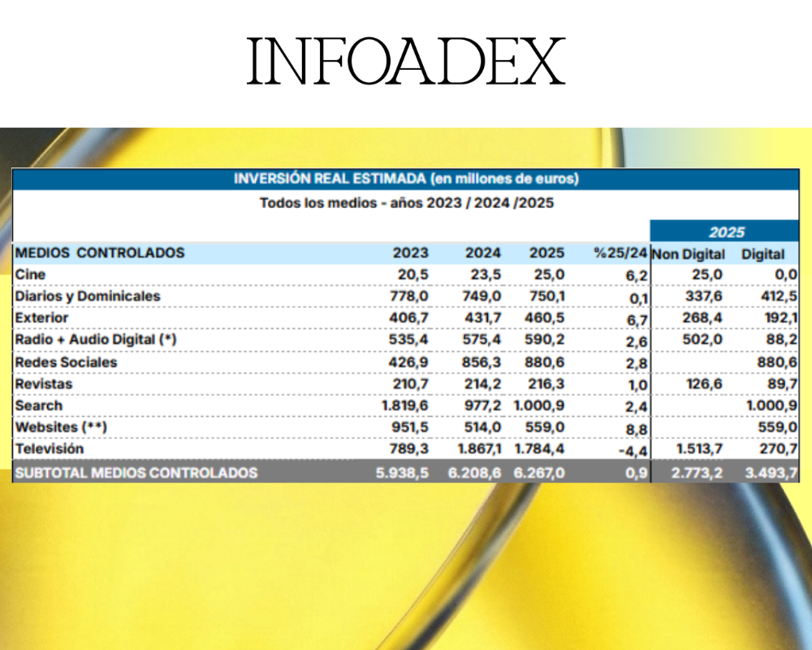
Task: Select Exterior 2024 value 431,7
Action: pyautogui.click(x=482, y=318)
